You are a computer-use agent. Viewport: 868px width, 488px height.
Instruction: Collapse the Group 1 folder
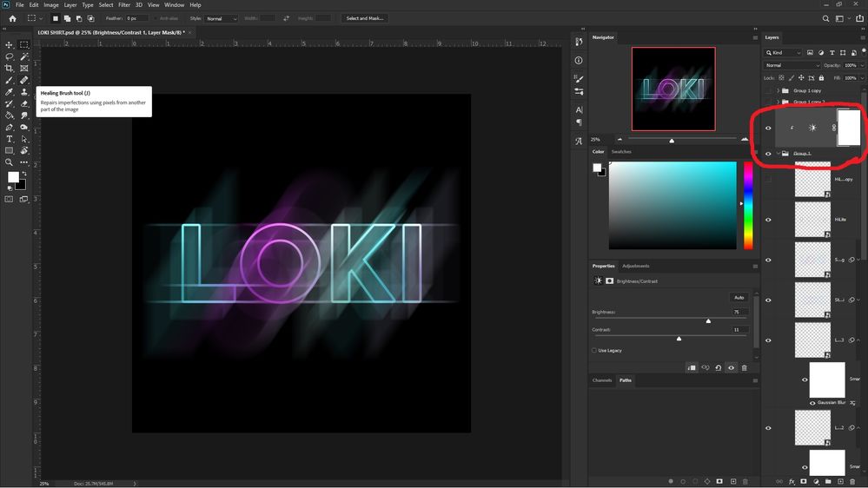(778, 154)
